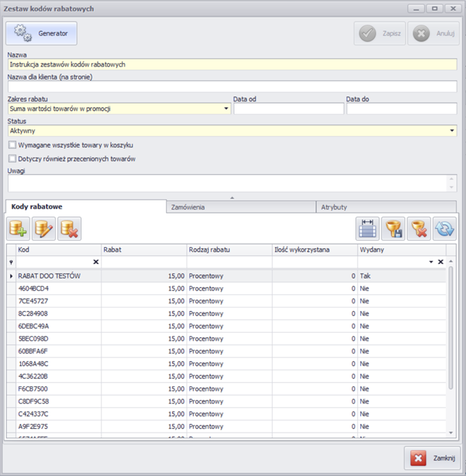Click the codes list vertical scrollbar thumb
The height and width of the screenshot is (476, 466).
tap(451, 328)
